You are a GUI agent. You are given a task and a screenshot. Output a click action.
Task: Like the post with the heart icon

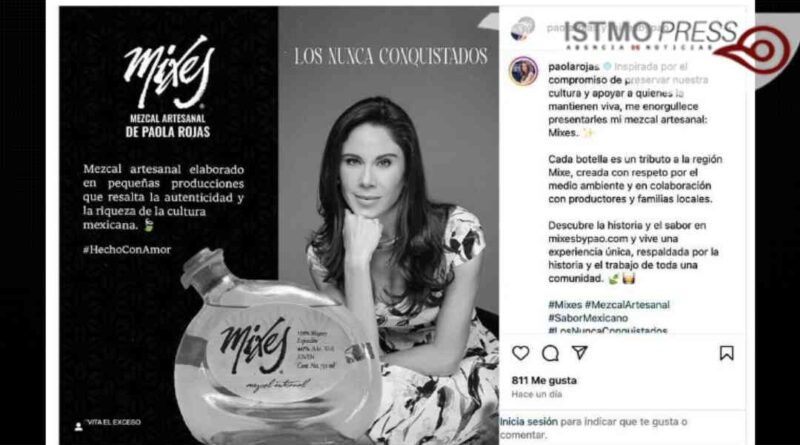coord(520,353)
